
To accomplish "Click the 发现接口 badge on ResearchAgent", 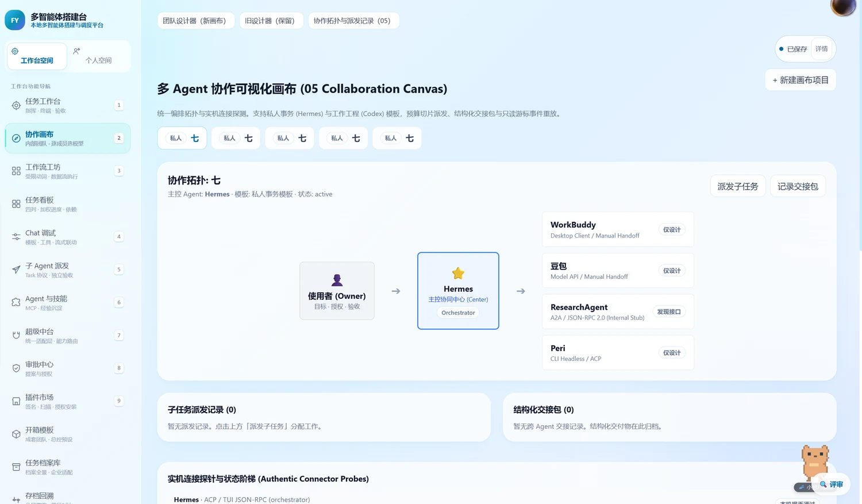I will click(669, 311).
